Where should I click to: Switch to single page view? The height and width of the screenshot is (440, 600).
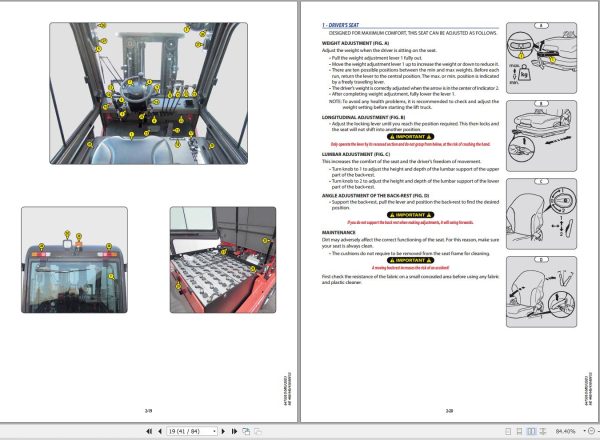[x=508, y=431]
